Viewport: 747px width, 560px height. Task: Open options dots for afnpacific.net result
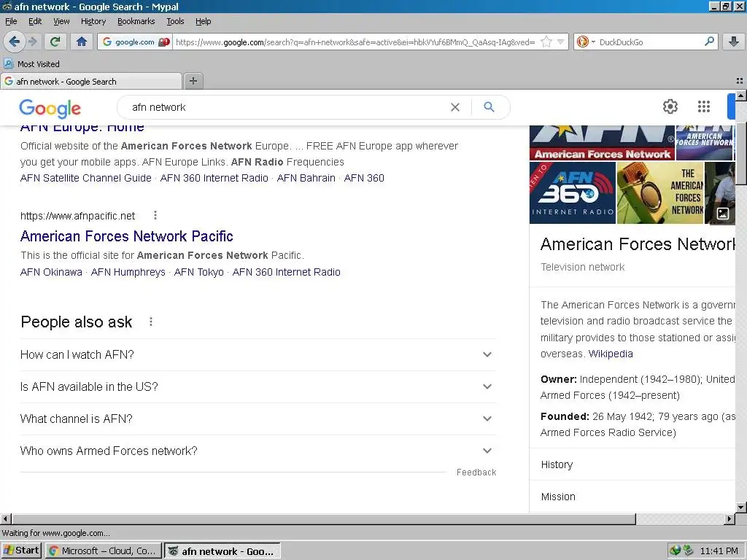click(155, 215)
